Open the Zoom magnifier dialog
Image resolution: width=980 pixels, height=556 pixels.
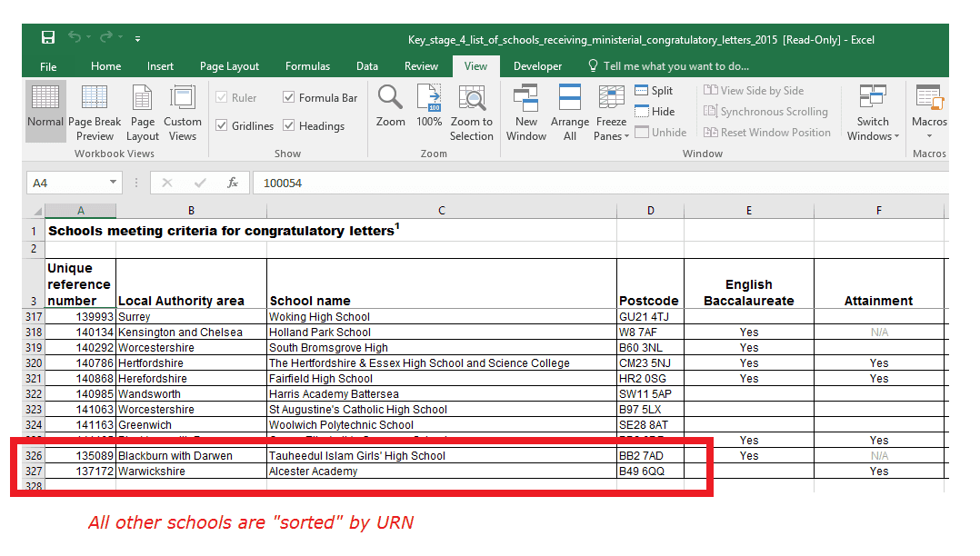point(390,106)
